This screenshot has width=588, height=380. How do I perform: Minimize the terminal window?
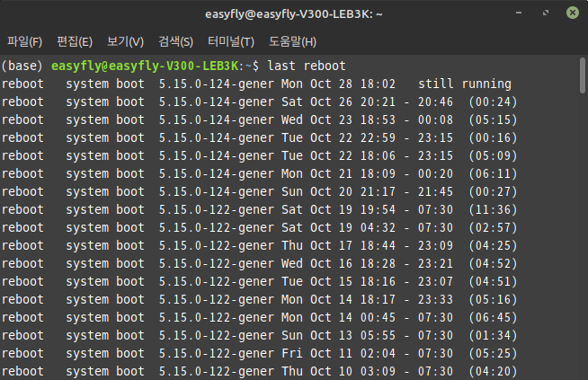519,13
